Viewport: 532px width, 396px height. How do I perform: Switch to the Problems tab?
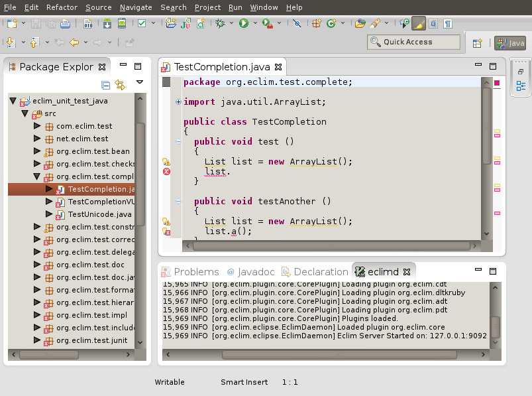(198, 271)
